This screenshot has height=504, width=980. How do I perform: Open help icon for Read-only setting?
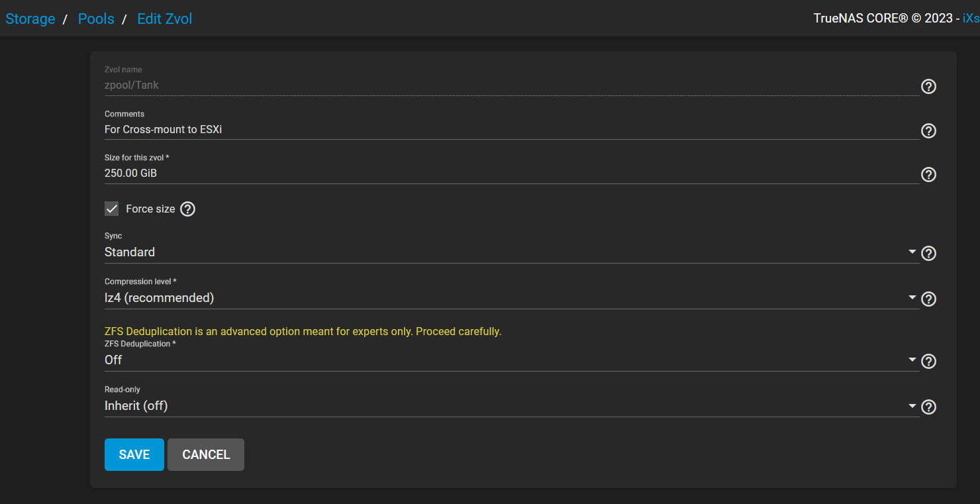point(928,407)
